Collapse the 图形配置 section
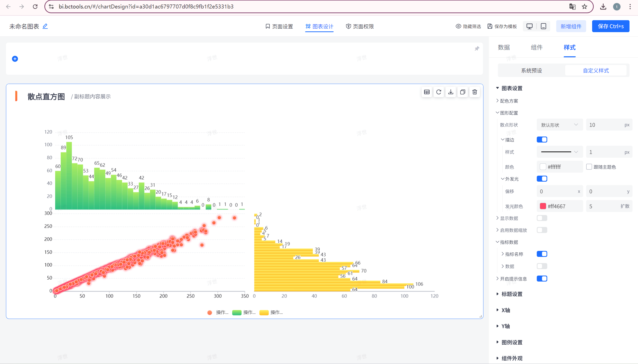 [507, 113]
